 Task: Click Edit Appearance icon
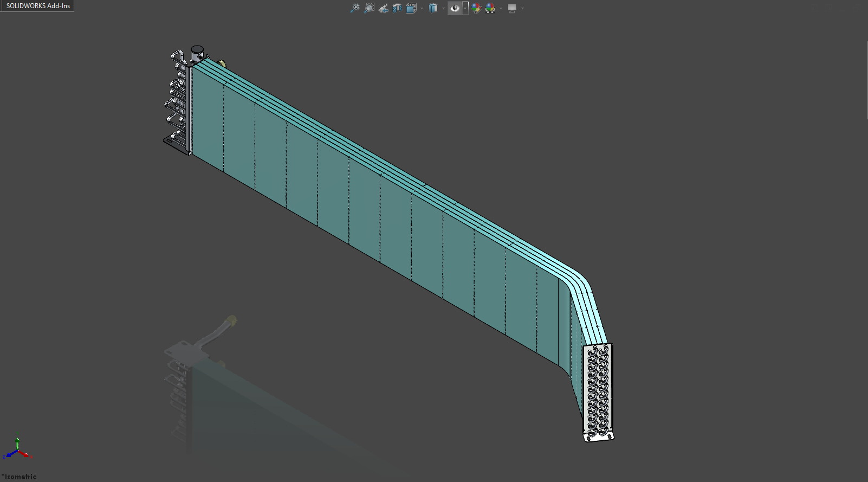click(477, 8)
